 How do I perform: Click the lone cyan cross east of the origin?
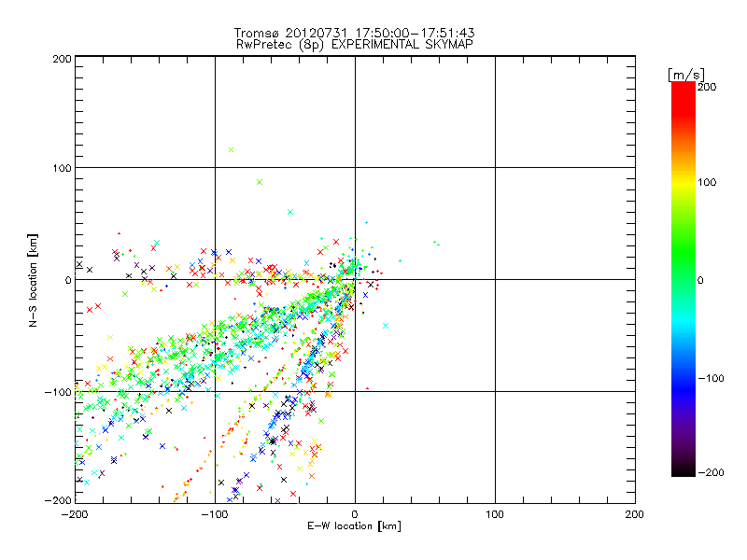point(386,326)
